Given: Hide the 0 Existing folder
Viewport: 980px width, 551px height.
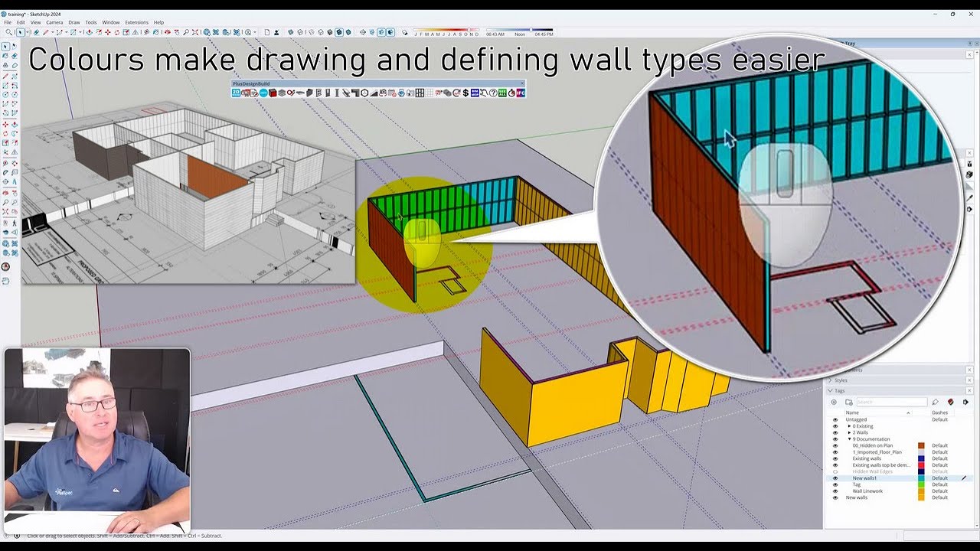Looking at the screenshot, I should [x=835, y=426].
